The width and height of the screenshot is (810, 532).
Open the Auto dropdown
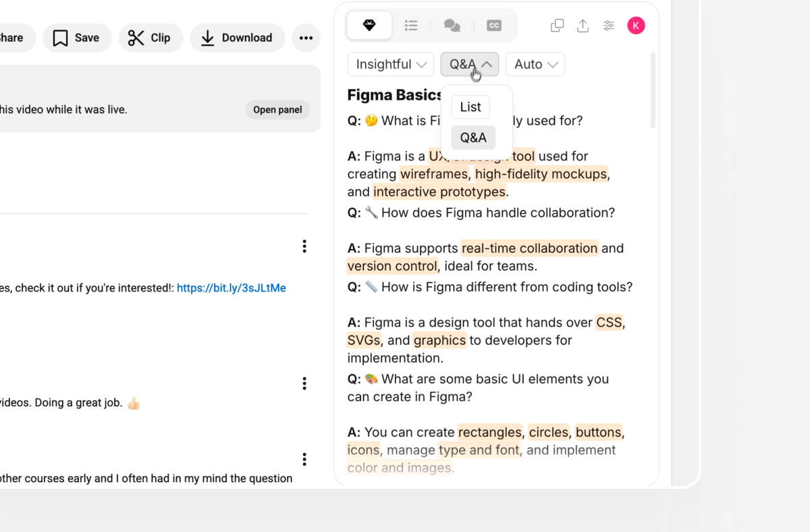tap(535, 64)
